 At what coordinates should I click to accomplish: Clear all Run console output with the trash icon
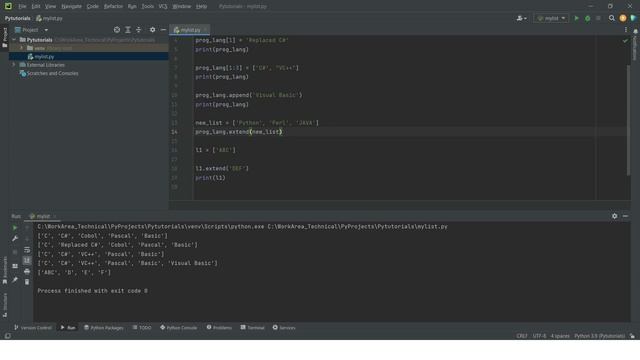pyautogui.click(x=27, y=282)
